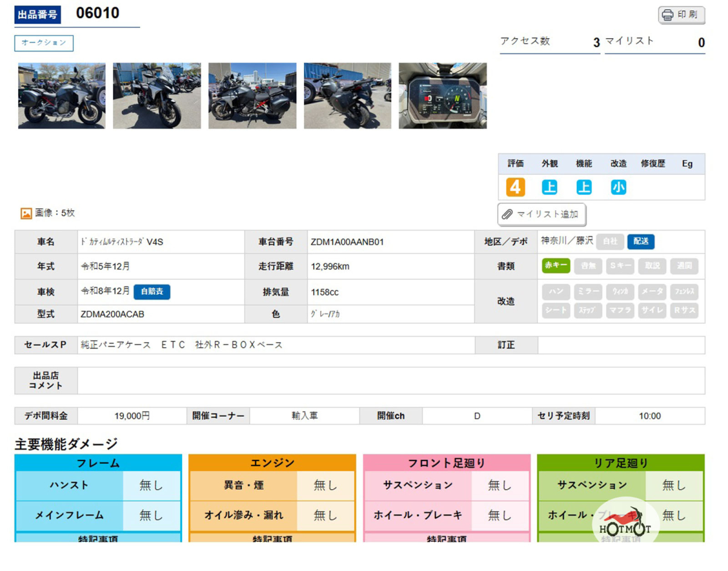
Task: Click the front サスペンション 無し value cell
Action: 500,485
